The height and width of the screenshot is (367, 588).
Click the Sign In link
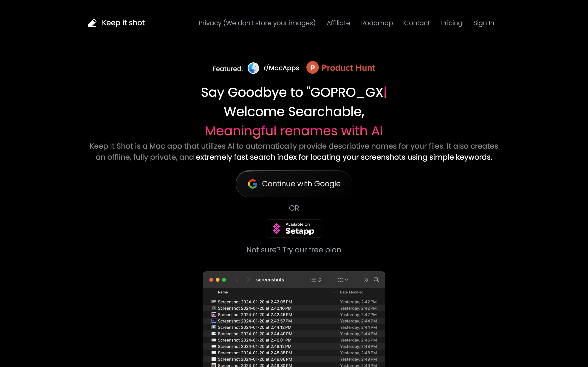pyautogui.click(x=483, y=23)
